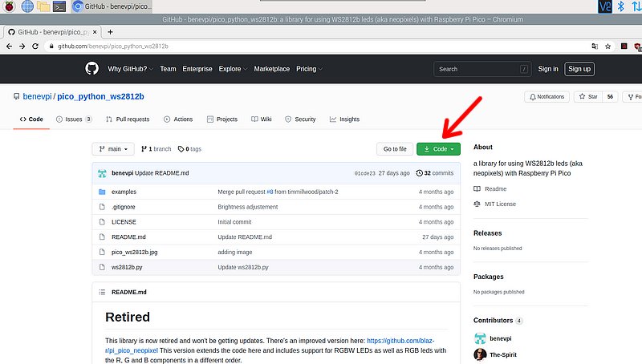Viewport: 642px width, 364px height.
Task: Click the README table of contents icon
Action: (102, 292)
